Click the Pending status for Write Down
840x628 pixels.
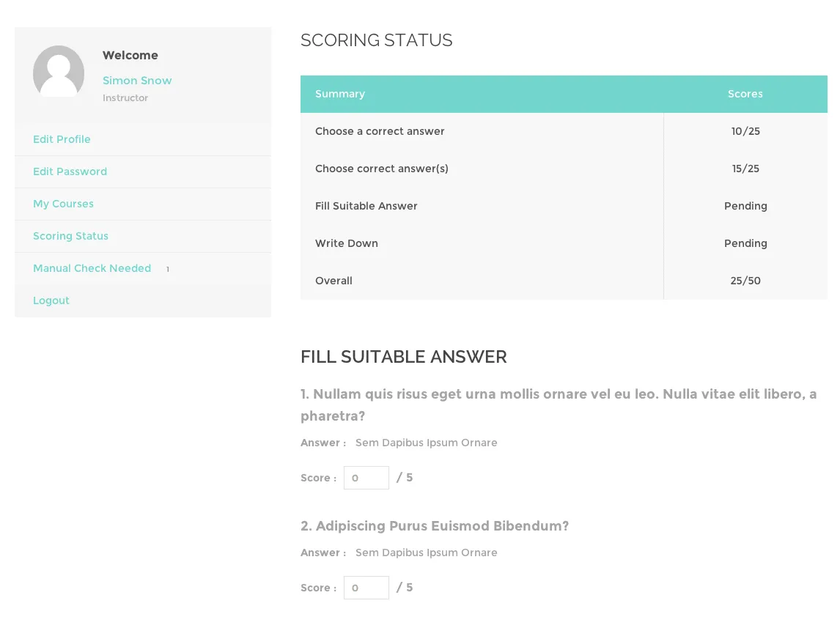point(745,243)
